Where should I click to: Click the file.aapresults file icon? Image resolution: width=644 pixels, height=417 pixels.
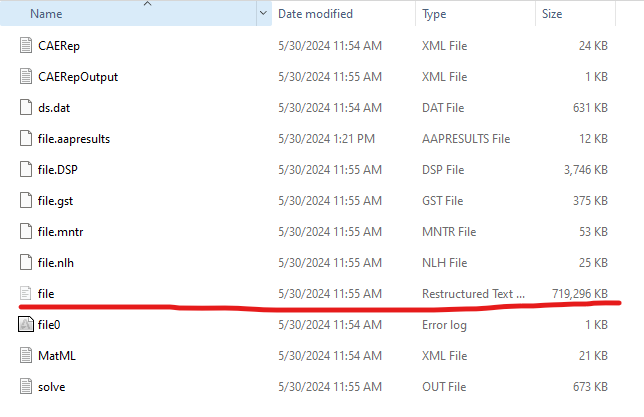pyautogui.click(x=27, y=138)
